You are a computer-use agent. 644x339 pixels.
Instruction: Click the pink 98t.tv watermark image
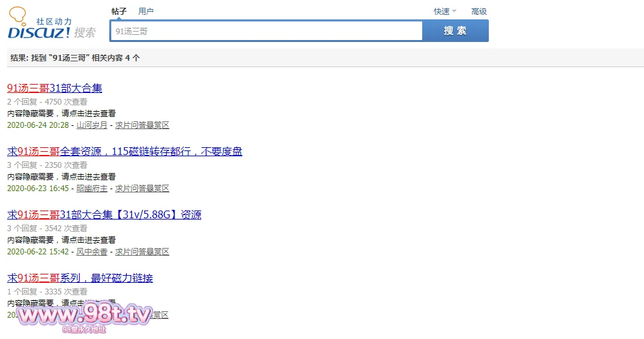[x=84, y=316]
